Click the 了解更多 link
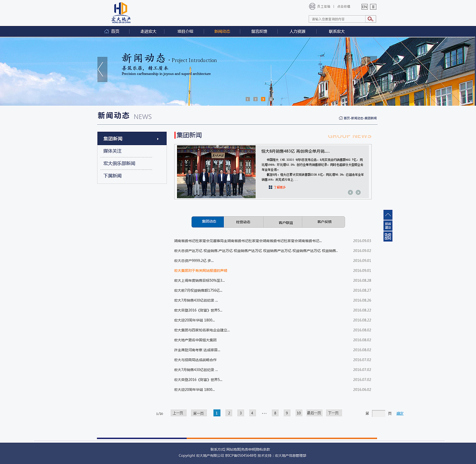 point(280,187)
